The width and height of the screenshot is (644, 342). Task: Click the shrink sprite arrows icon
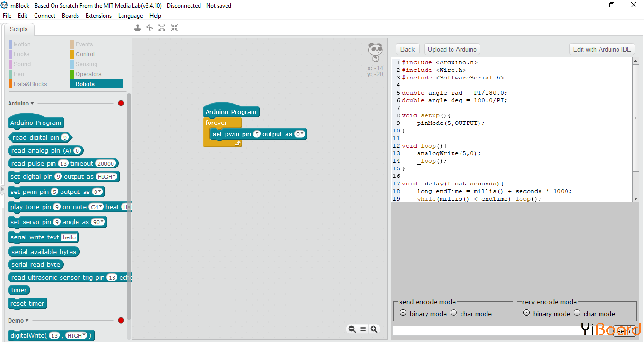tap(174, 28)
